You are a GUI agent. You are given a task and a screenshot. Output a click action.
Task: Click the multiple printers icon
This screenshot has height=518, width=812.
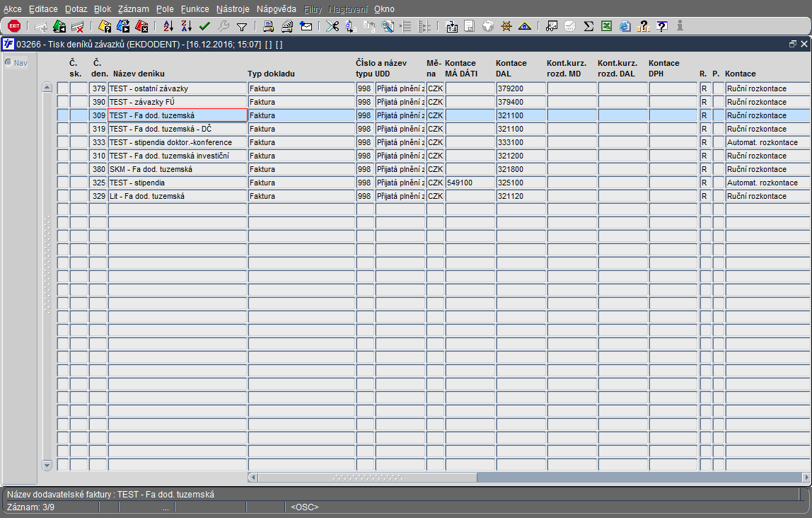tap(287, 26)
